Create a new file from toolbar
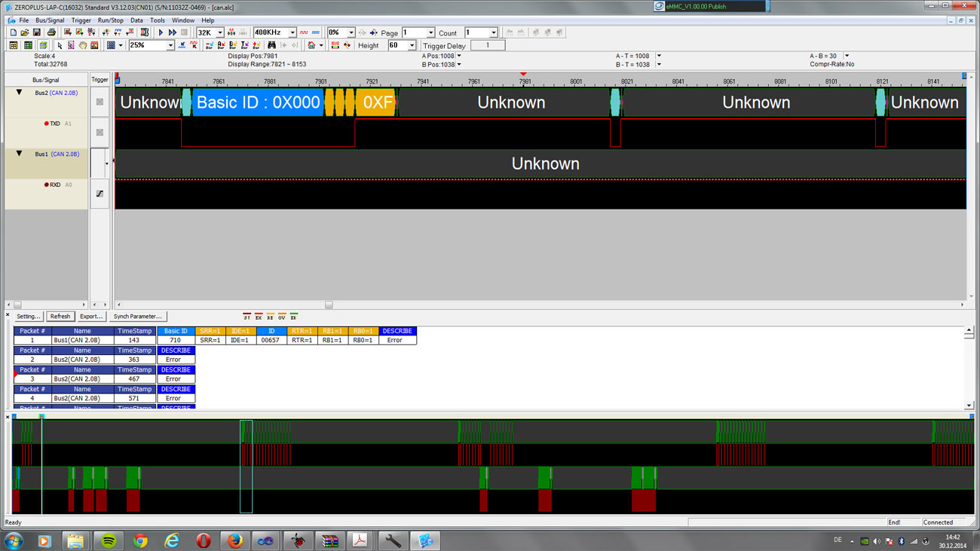The width and height of the screenshot is (980, 551). (13, 32)
